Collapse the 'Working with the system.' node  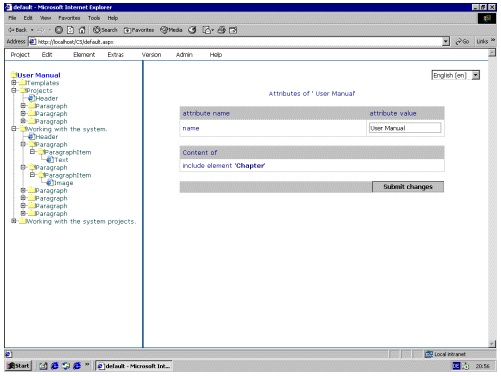[14, 128]
